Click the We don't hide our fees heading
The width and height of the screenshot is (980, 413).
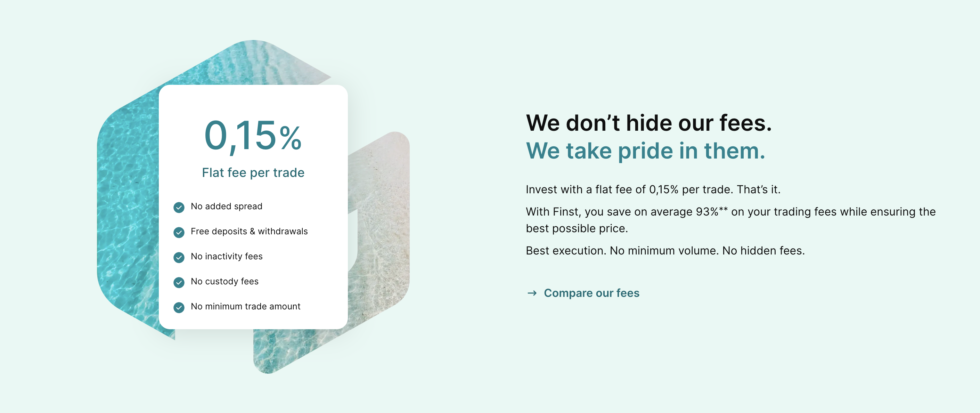pos(648,123)
